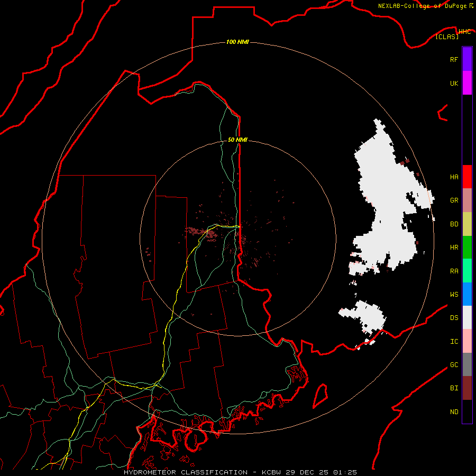Click the WS legend label
Screen dimensions: 476x476
click(x=454, y=295)
